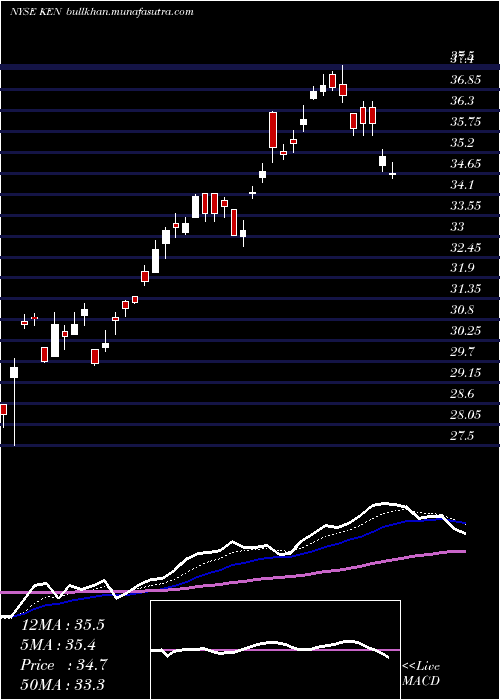This screenshot has height=700, width=500.
Task: Click the 35.75 price axis label
Action: coord(465,122)
